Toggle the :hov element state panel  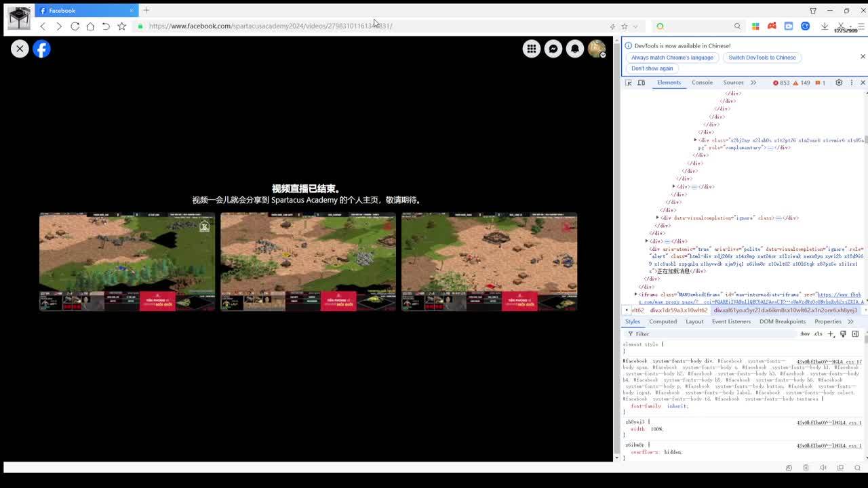805,334
